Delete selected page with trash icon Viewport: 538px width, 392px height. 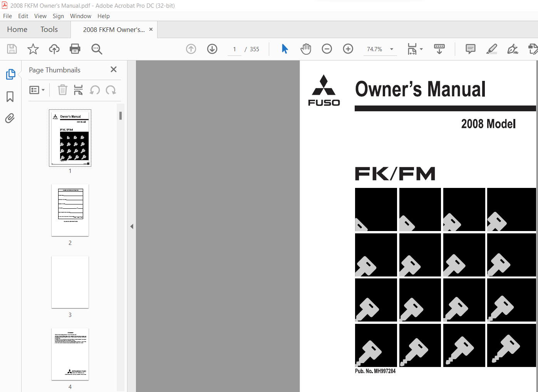(62, 90)
